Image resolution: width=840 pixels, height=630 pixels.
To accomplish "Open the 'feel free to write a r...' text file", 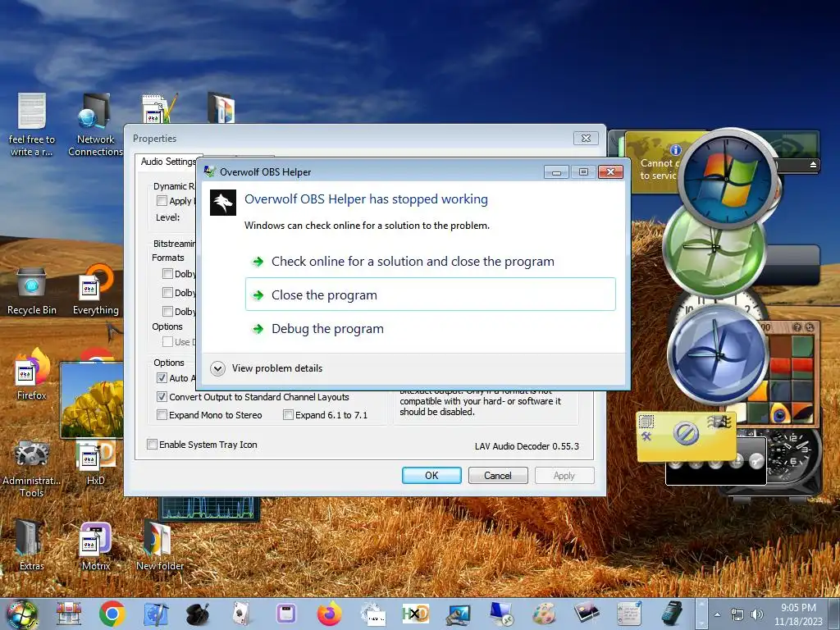I will click(32, 125).
